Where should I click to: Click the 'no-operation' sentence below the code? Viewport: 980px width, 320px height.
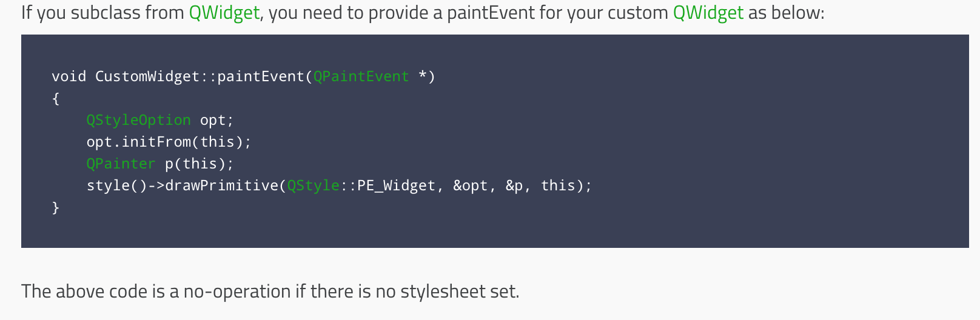[x=270, y=292]
